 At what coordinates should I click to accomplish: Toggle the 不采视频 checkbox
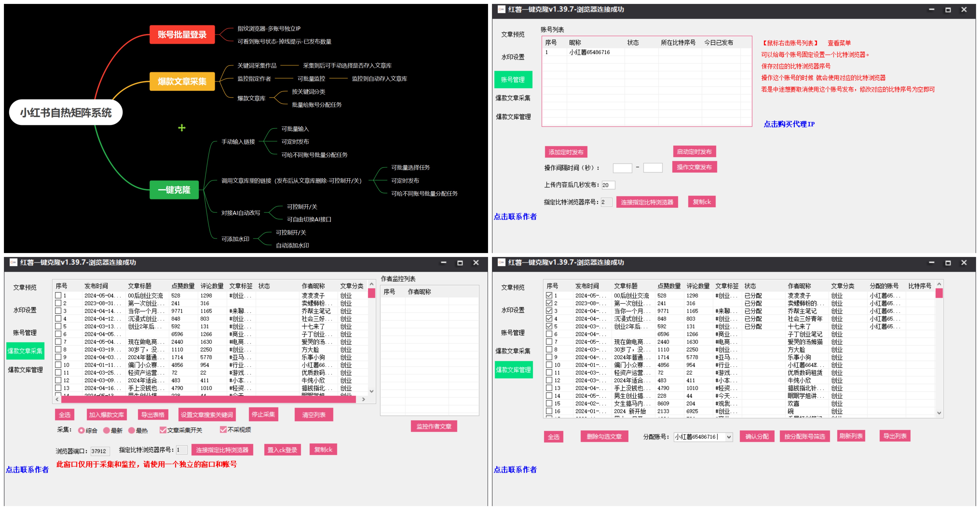point(223,430)
